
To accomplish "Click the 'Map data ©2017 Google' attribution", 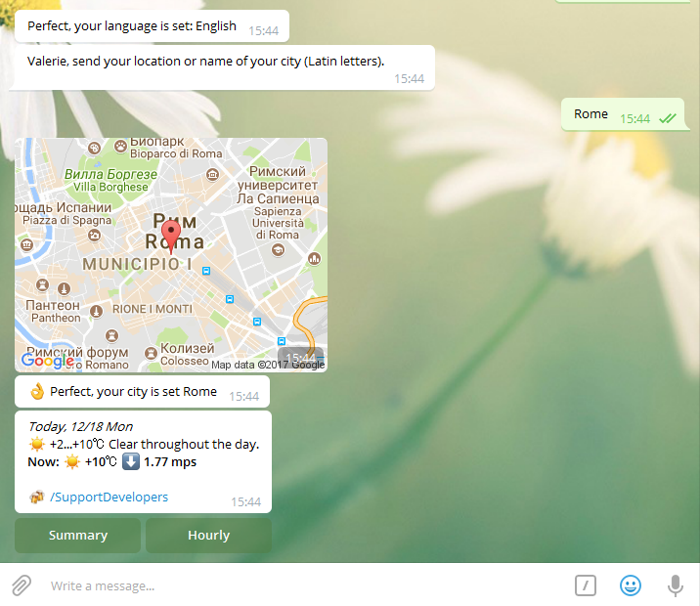I will [268, 365].
